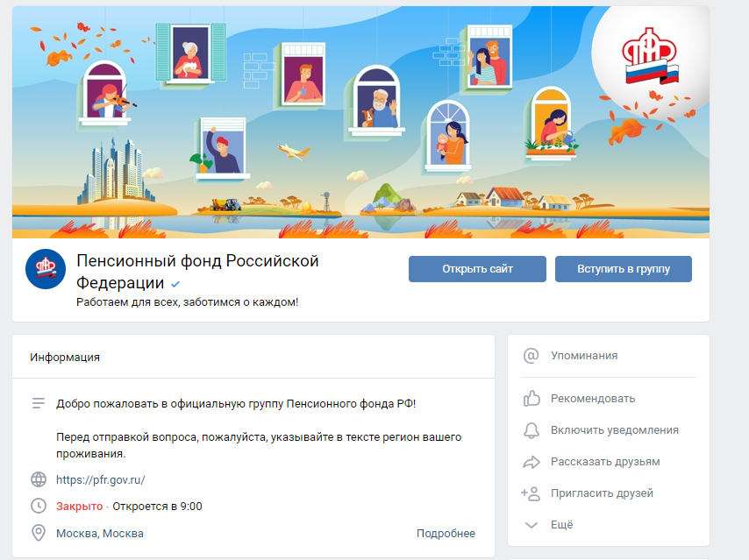Click the thumbs-up recommend icon
The width and height of the screenshot is (749, 560).
(x=531, y=398)
